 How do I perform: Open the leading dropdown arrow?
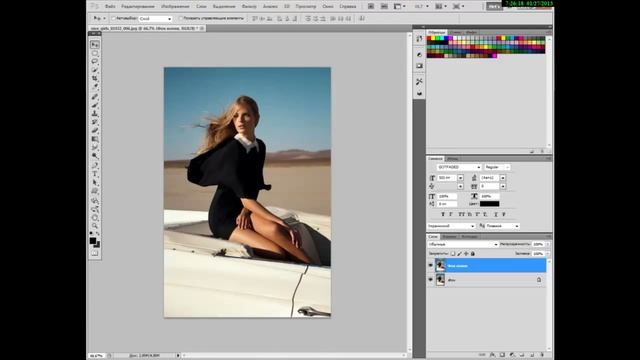tap(503, 178)
